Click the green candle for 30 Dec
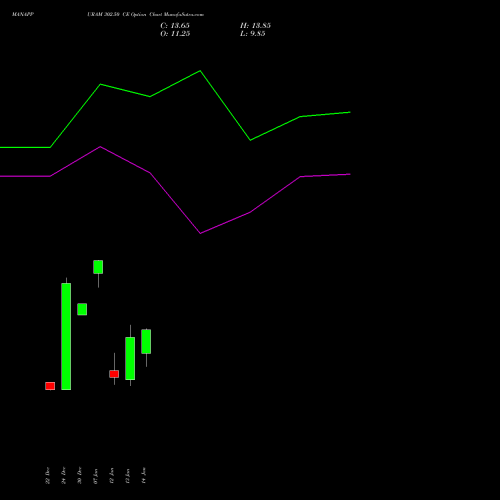500x500 pixels. click(82, 309)
